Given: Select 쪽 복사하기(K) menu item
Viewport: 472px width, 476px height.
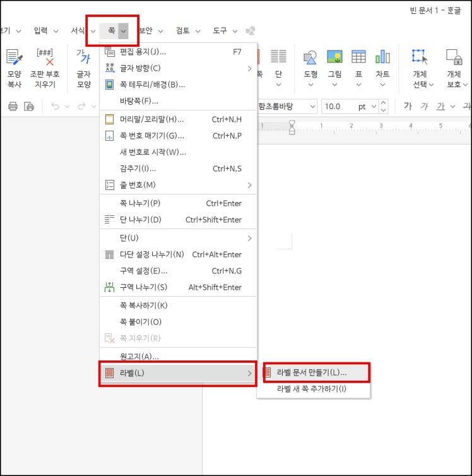Looking at the screenshot, I should click(179, 306).
